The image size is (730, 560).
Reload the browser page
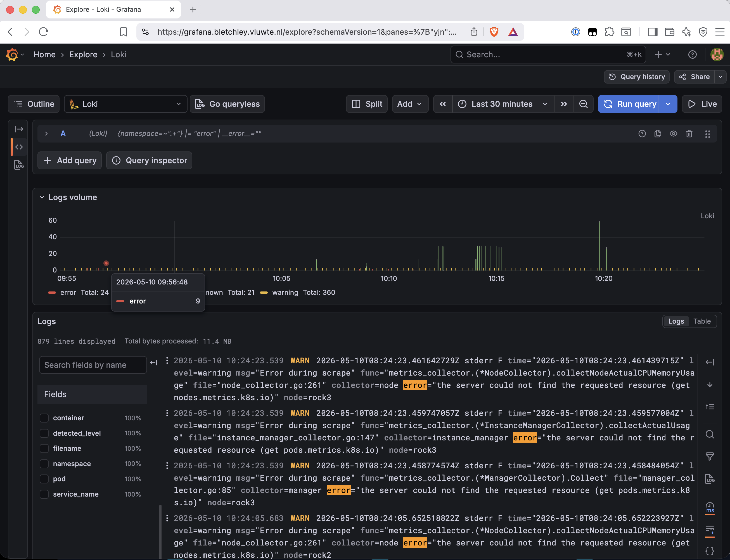(44, 32)
